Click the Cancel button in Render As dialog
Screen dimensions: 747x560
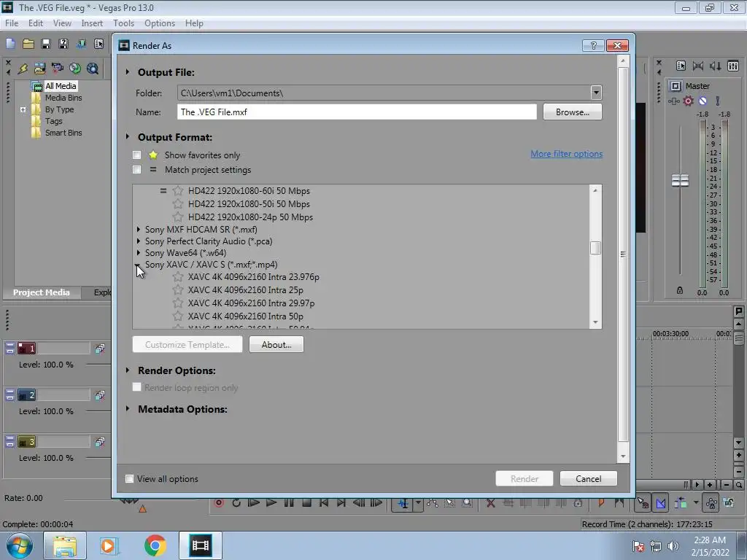pos(589,478)
